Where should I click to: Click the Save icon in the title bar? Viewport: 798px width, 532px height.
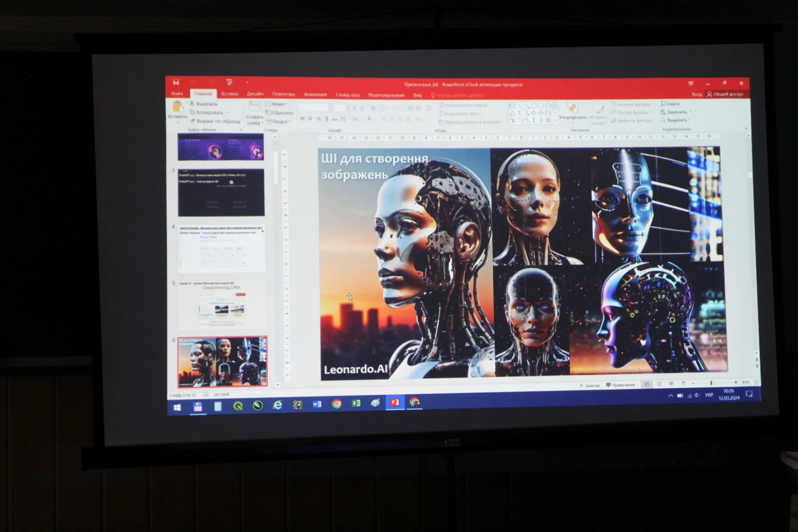coord(176,82)
